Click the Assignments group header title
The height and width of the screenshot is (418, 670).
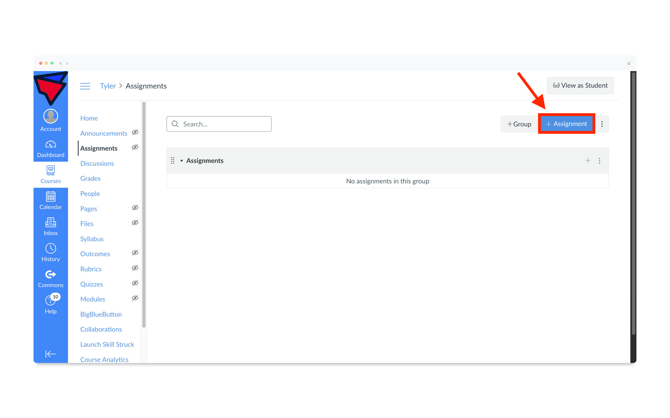tap(205, 161)
